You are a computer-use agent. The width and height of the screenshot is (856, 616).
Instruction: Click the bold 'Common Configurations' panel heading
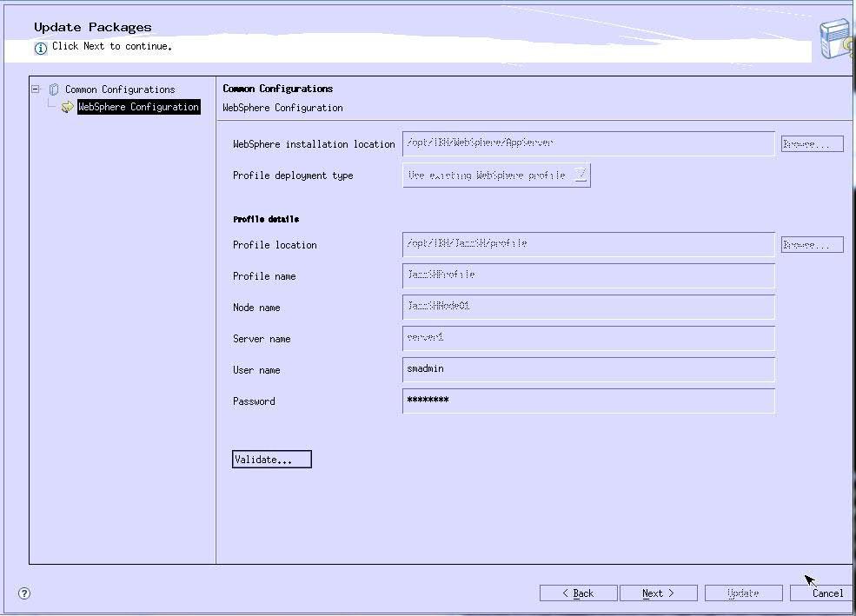[278, 89]
